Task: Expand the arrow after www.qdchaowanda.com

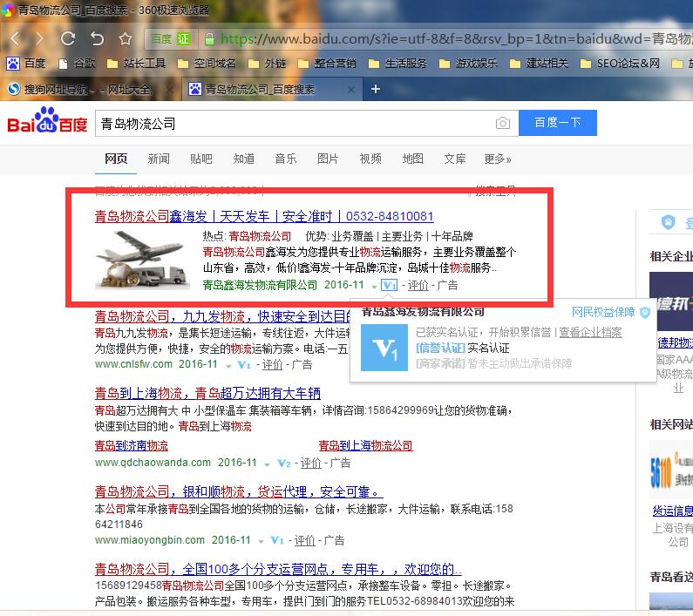Action: coord(267,464)
